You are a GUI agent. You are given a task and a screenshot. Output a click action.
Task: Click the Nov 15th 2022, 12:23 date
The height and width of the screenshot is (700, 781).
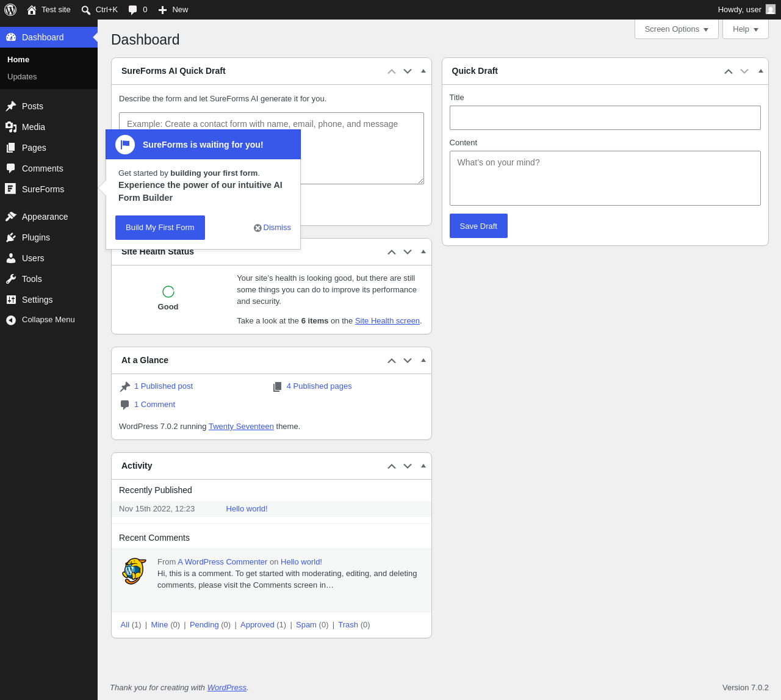tap(157, 509)
